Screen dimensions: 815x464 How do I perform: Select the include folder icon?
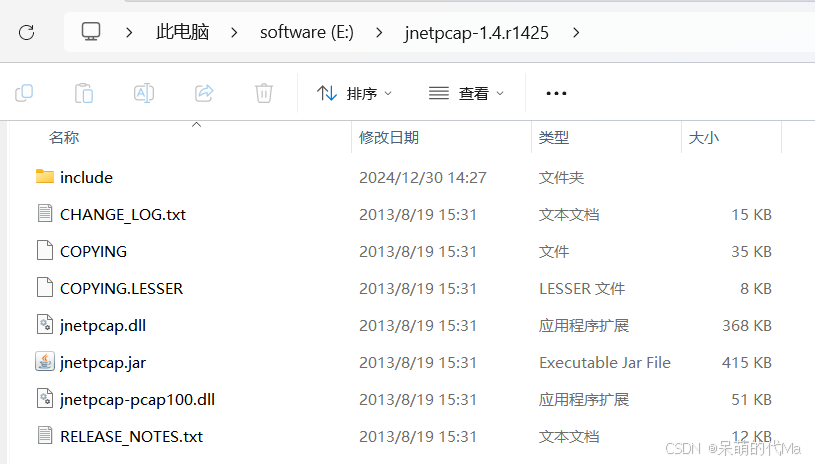pos(45,177)
